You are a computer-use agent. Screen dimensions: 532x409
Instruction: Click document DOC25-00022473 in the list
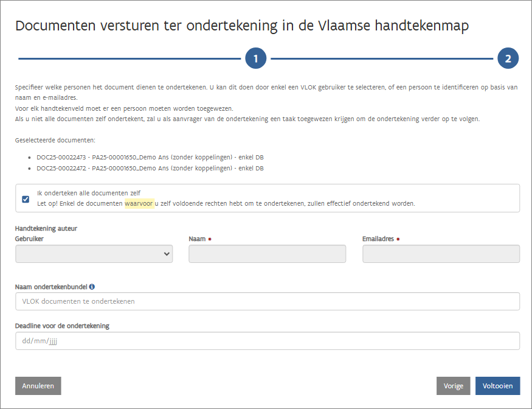click(x=150, y=157)
